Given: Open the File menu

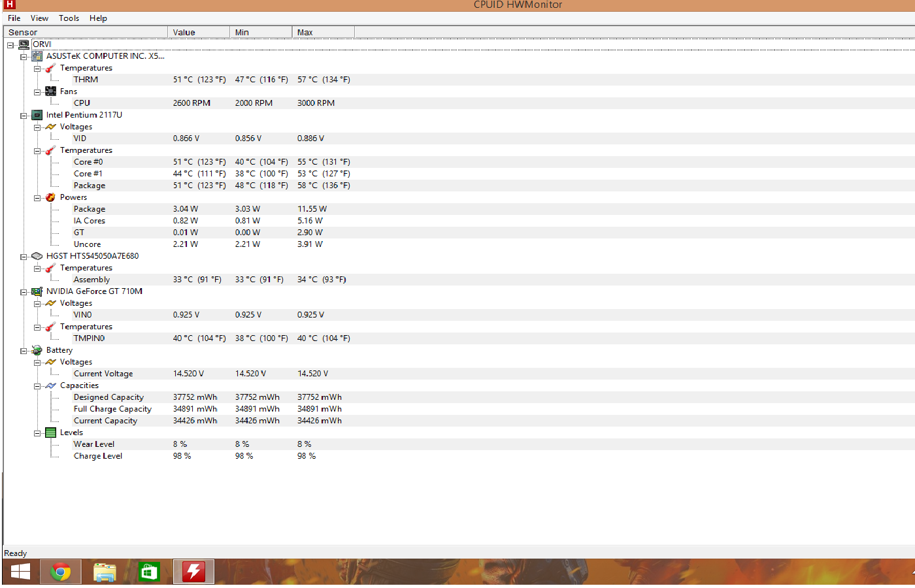Looking at the screenshot, I should click(14, 18).
